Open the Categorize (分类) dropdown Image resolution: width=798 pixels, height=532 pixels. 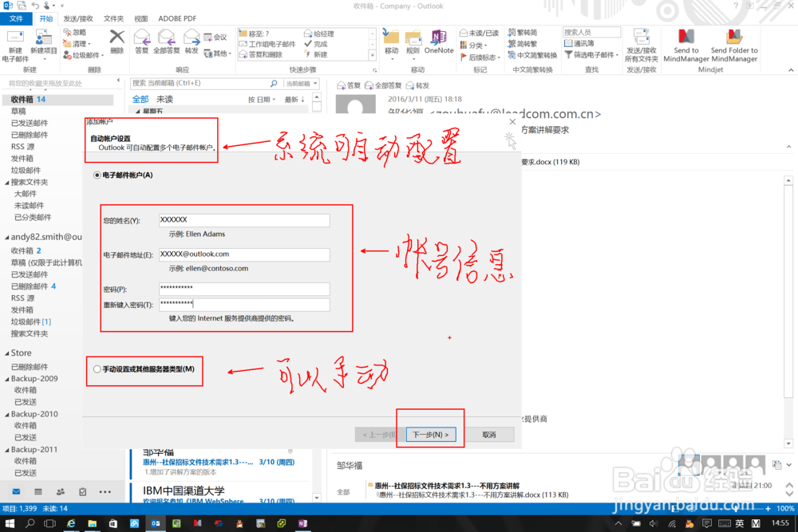[x=473, y=45]
